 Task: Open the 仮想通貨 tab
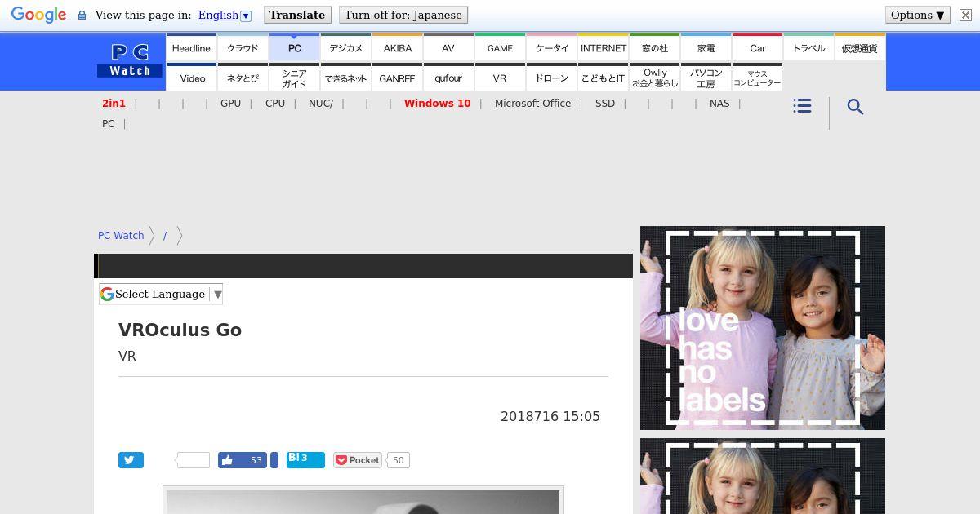coord(860,47)
